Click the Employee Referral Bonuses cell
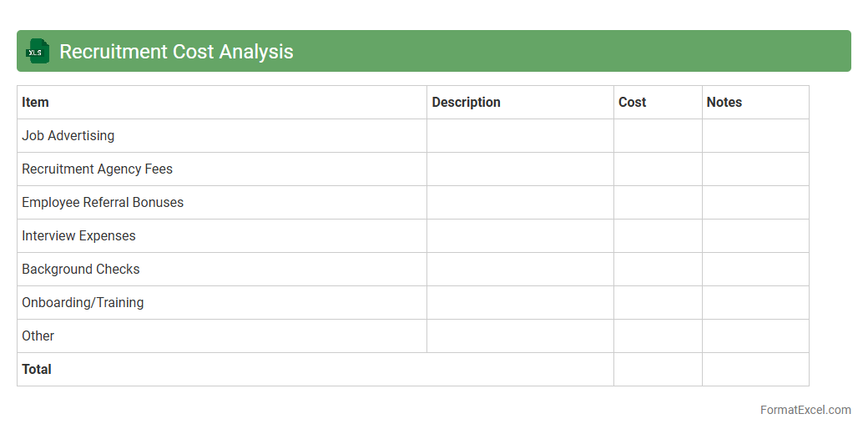Image resolution: width=868 pixels, height=434 pixels. 103,202
